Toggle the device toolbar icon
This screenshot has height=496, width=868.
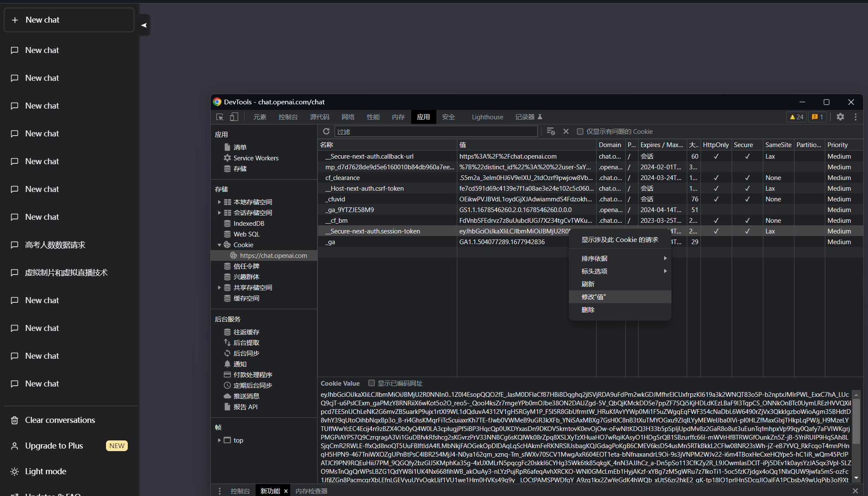click(234, 117)
